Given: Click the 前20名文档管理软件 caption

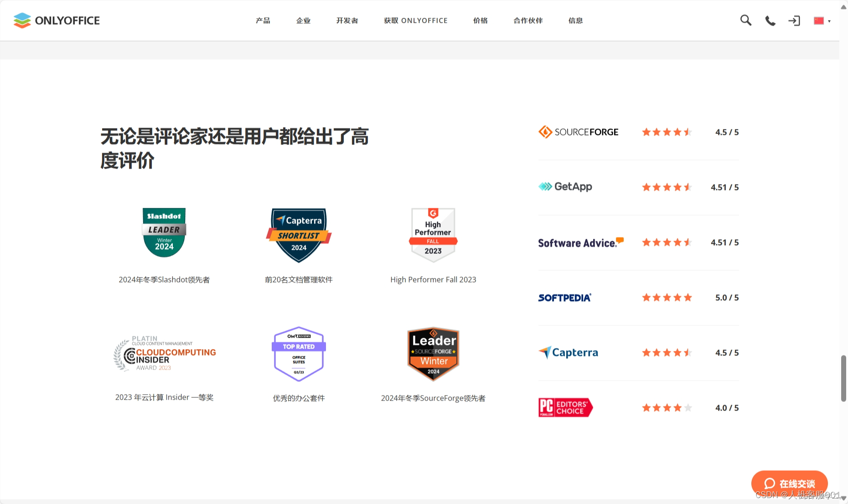Looking at the screenshot, I should [x=299, y=280].
